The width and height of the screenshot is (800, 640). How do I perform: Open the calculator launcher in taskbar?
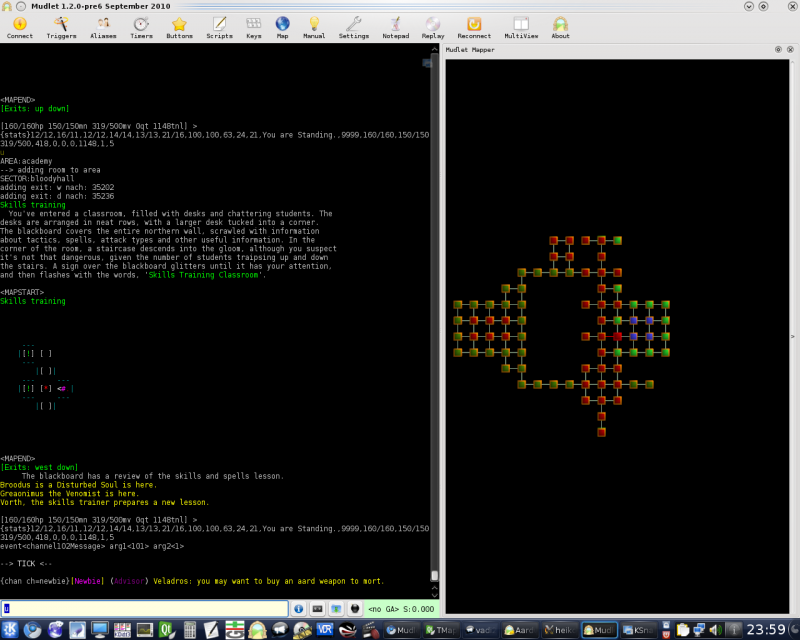pos(189,630)
